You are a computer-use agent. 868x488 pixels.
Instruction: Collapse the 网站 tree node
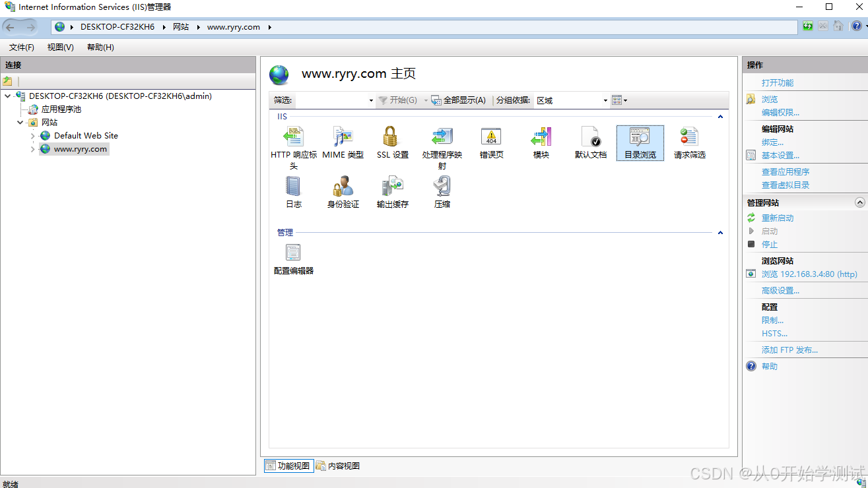[x=20, y=123]
